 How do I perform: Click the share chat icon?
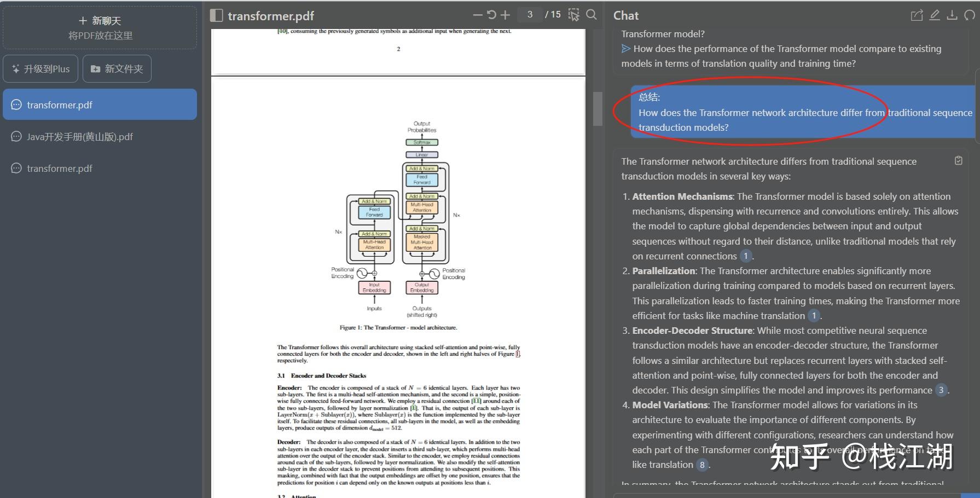917,15
